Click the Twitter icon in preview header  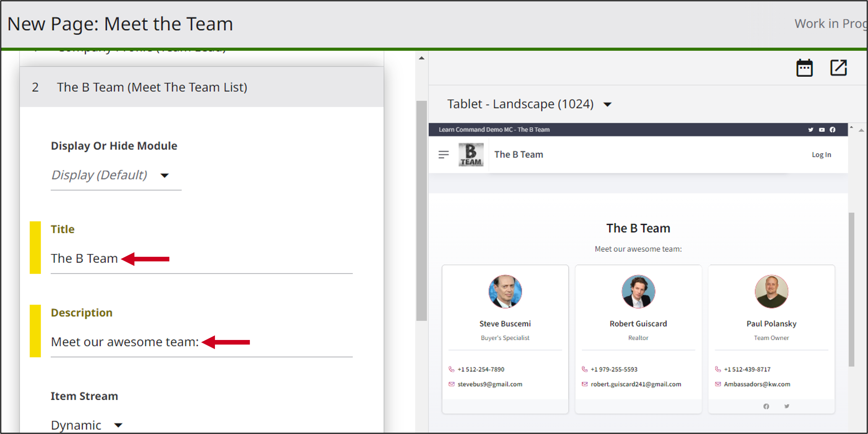pos(810,130)
